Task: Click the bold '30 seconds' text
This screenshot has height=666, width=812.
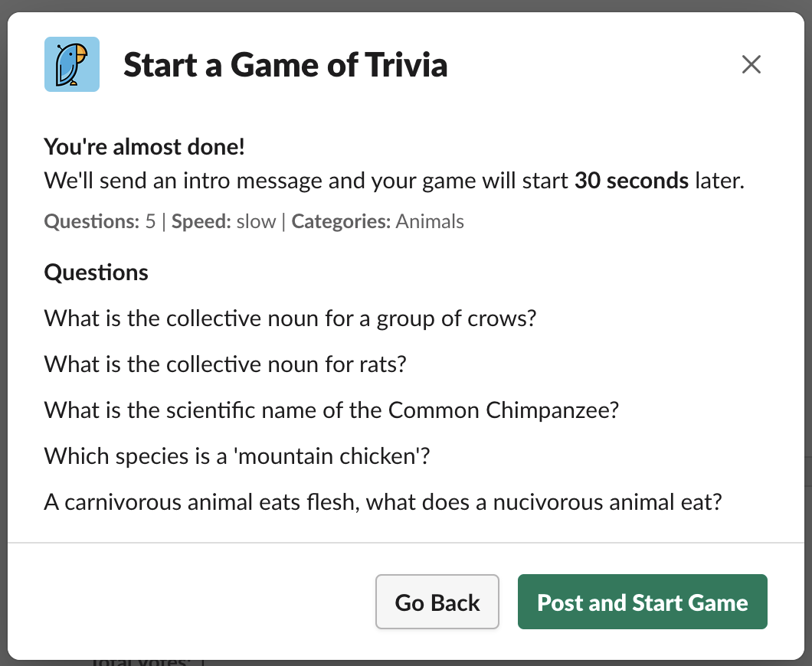Action: coord(632,181)
